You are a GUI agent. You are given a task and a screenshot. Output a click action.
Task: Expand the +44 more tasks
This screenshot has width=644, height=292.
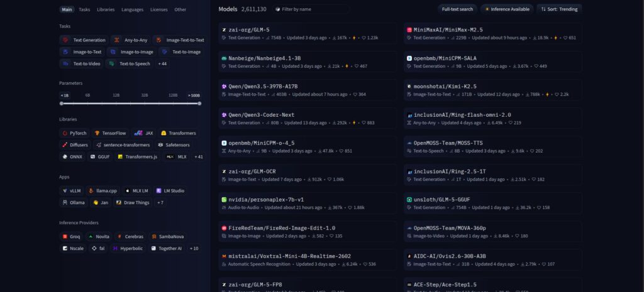[162, 64]
